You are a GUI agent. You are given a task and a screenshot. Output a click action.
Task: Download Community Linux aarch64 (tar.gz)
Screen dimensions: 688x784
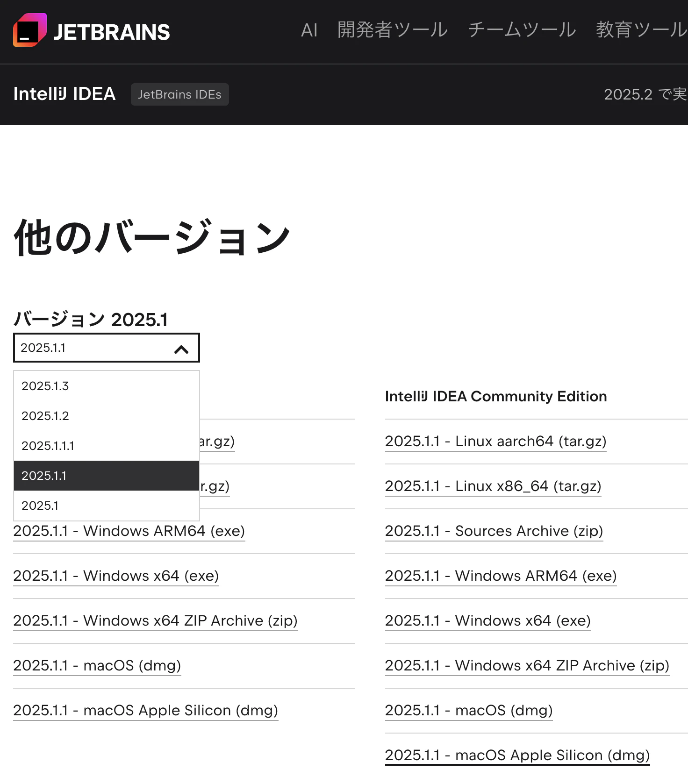point(495,441)
